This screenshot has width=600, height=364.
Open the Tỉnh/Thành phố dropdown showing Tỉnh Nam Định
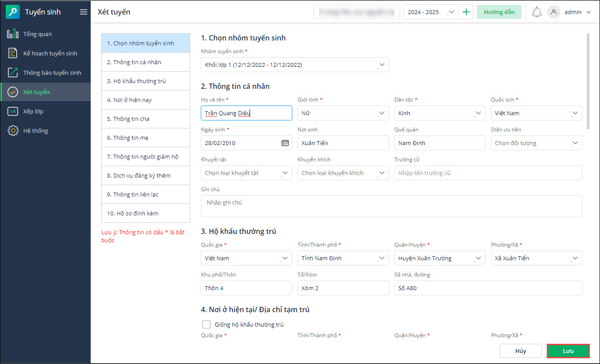[x=343, y=258]
